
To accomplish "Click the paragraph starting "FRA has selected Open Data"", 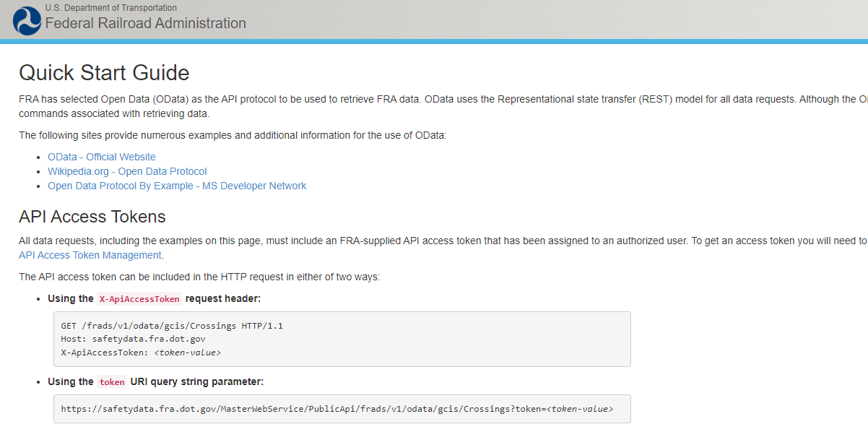I will point(433,99).
